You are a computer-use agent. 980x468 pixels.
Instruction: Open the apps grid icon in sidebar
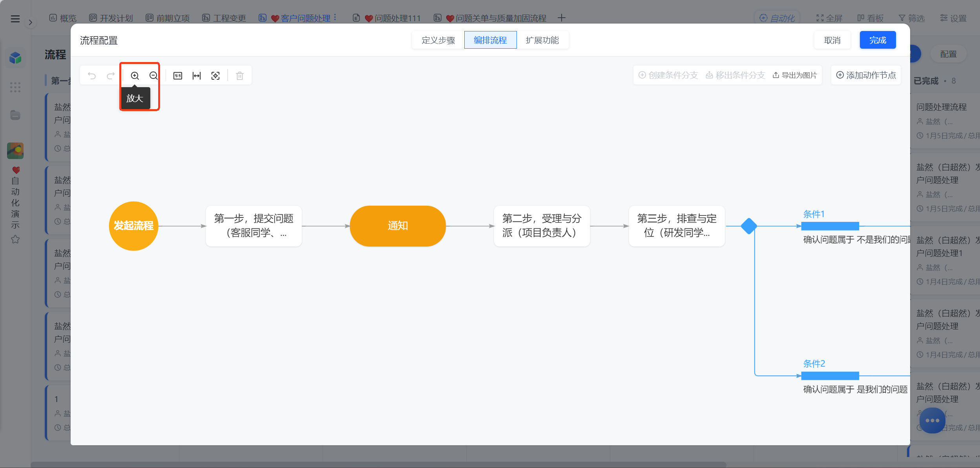point(15,87)
